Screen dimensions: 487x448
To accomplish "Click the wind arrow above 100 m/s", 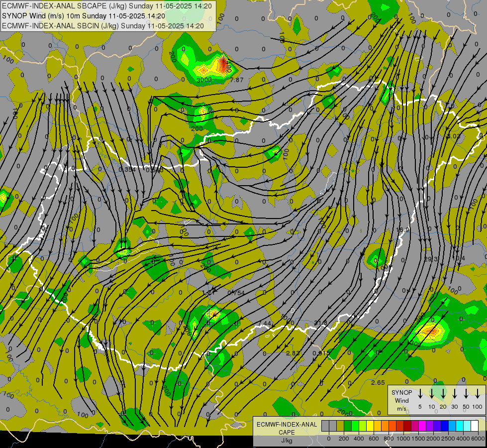I will click(x=478, y=394).
